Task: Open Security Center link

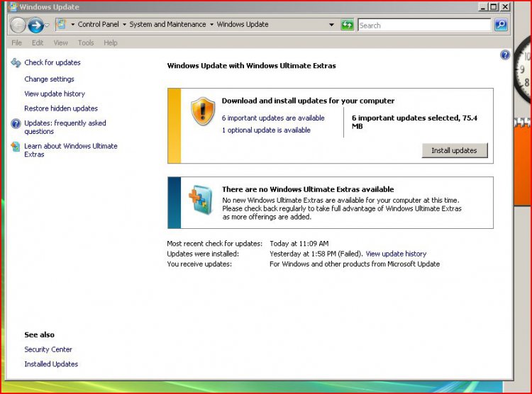Action: (48, 349)
